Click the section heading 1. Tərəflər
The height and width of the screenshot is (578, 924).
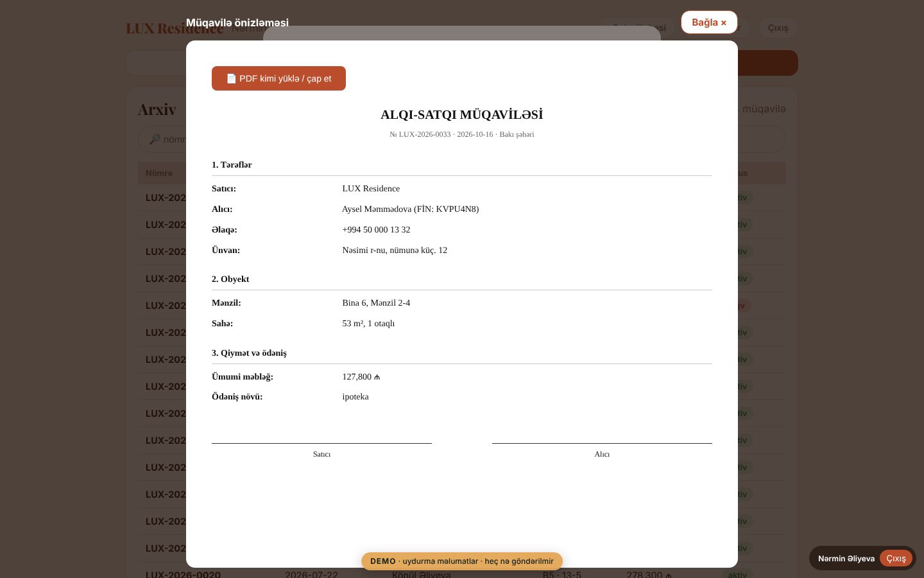click(x=232, y=164)
